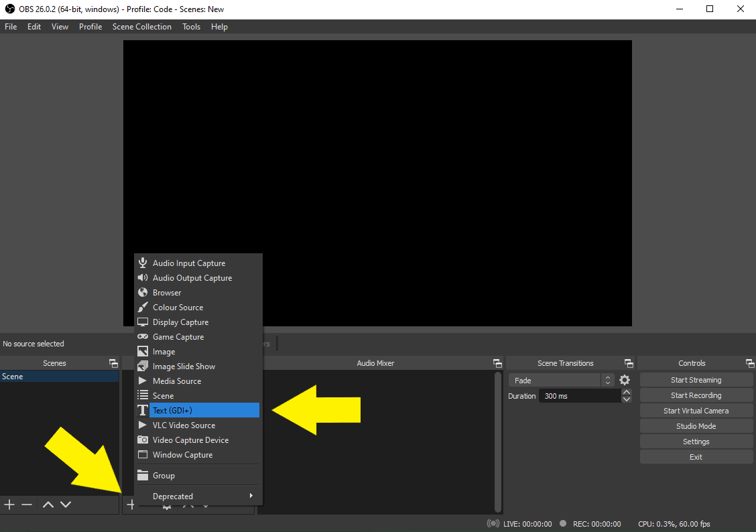Move scene down with arrow icon
The image size is (756, 532).
pos(66,505)
